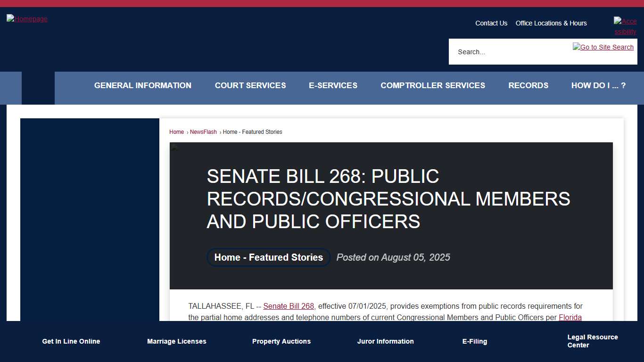Click the broken image placeholder above the headline
Screen dimensions: 644x362
click(x=175, y=147)
